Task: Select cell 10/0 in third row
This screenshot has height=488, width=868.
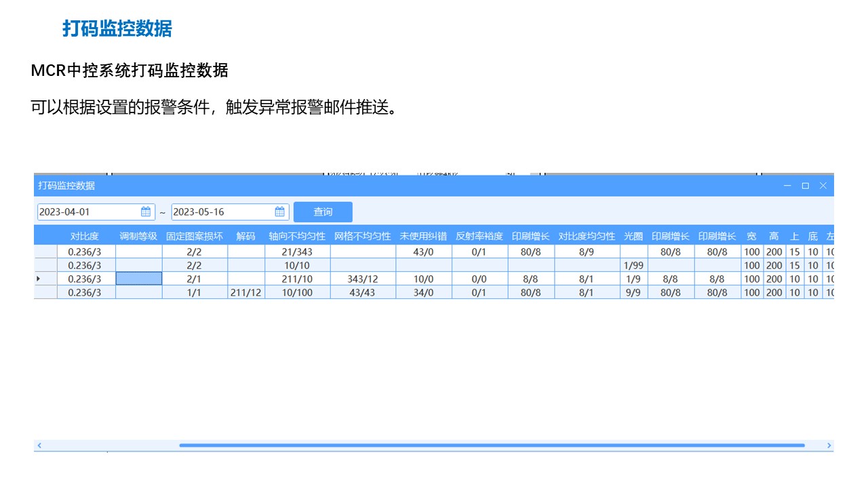Action: click(x=423, y=279)
